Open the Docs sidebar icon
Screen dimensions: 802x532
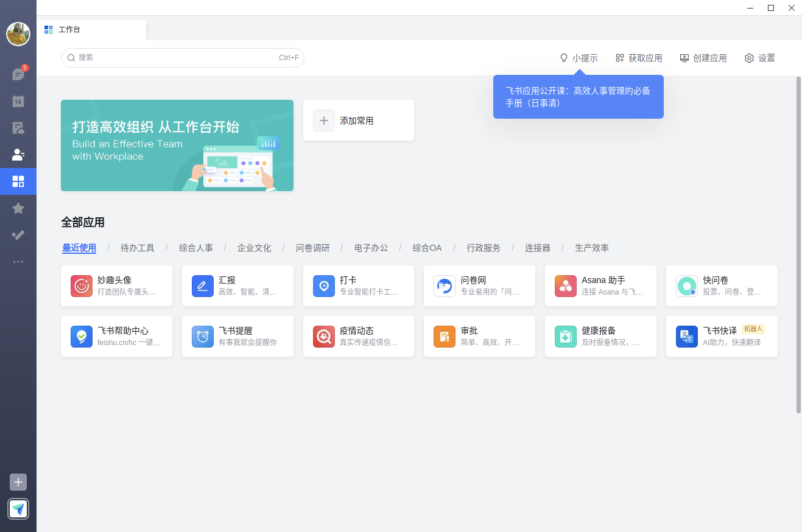pos(18,128)
